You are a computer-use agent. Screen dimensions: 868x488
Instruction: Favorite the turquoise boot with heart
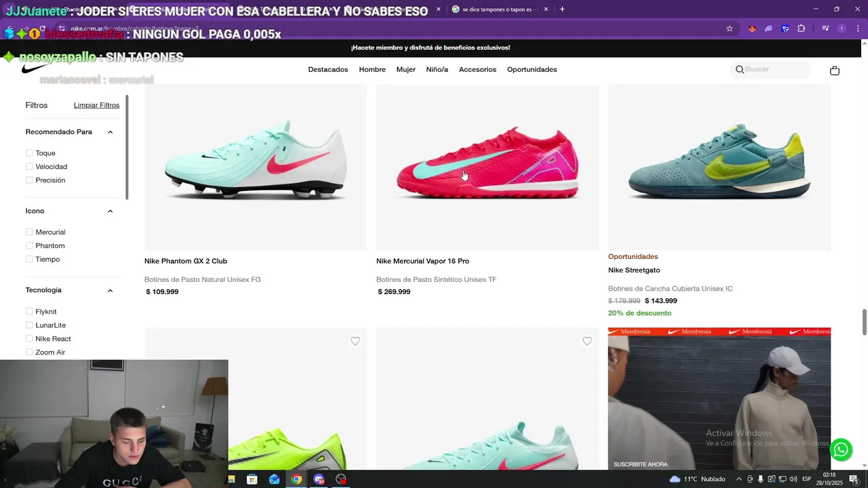point(587,341)
